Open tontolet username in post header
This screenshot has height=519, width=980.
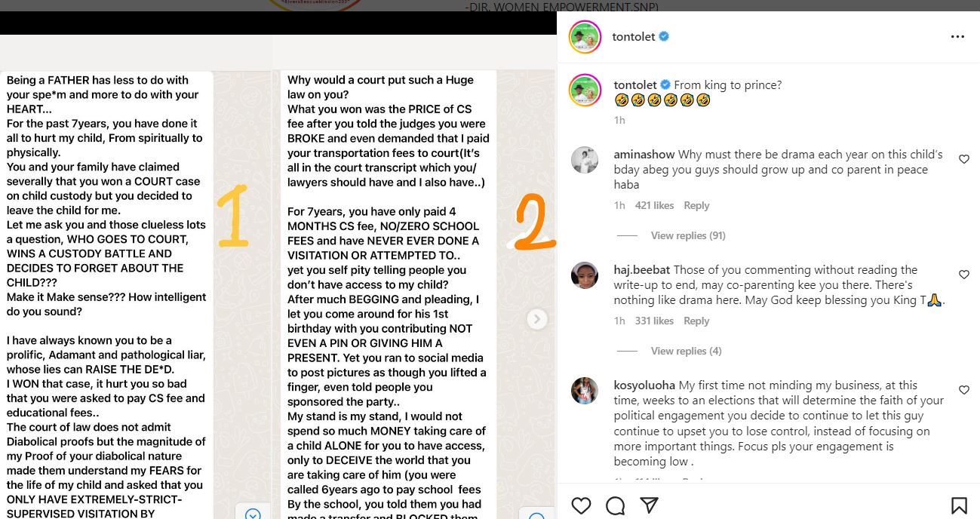point(634,36)
